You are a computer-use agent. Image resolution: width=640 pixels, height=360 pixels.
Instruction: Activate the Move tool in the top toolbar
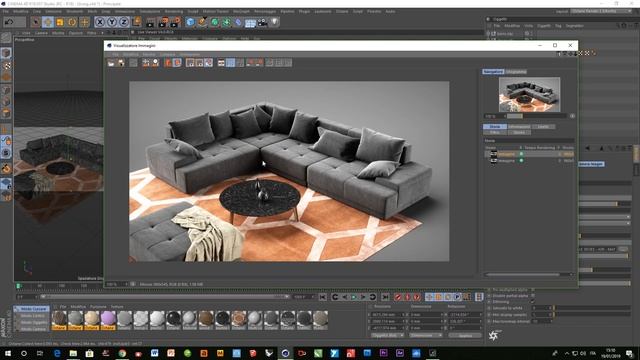48,22
